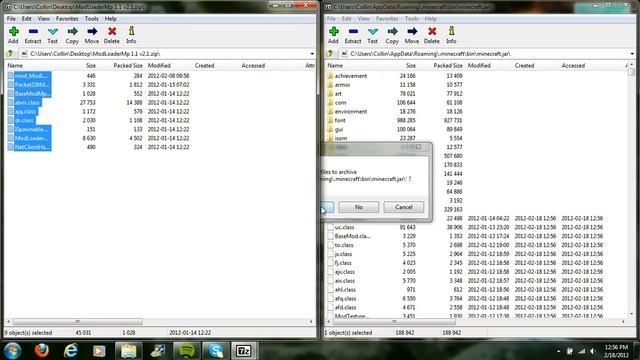The image size is (640, 360).
Task: Go up one folder in left window
Action: (x=11, y=53)
